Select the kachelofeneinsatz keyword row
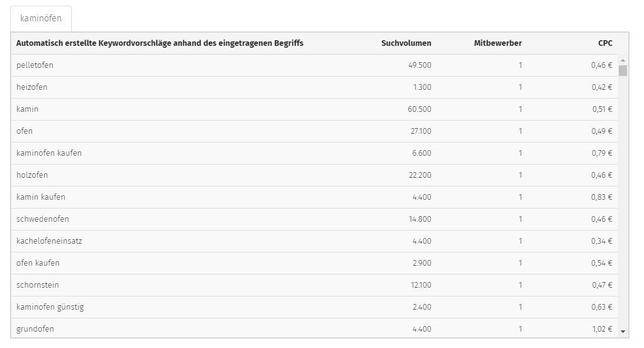Viewport: 644px width, 348px height. (x=314, y=241)
